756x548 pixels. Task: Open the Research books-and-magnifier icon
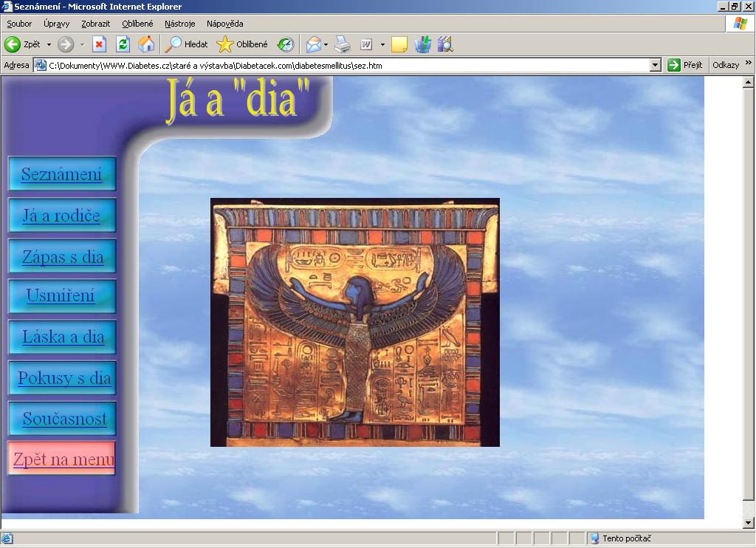(x=445, y=44)
